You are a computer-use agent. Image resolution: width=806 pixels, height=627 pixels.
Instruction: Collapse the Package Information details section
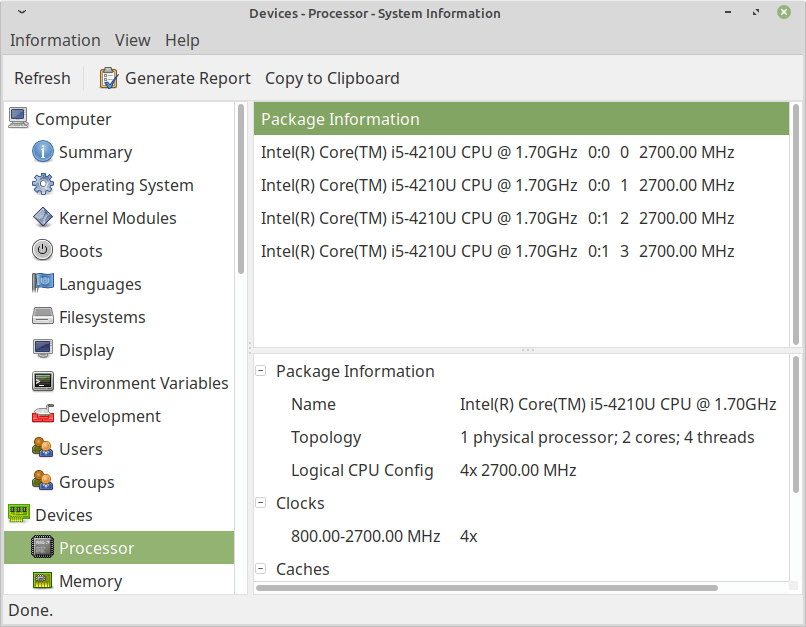tap(261, 371)
